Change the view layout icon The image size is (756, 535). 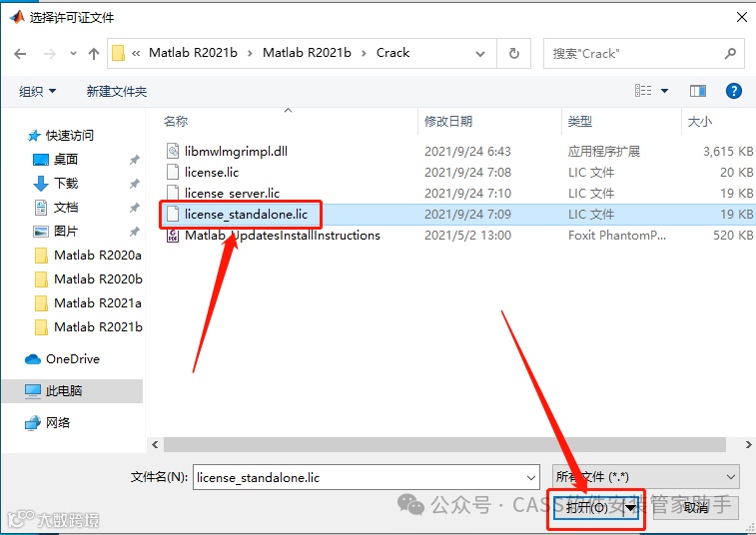point(643,90)
